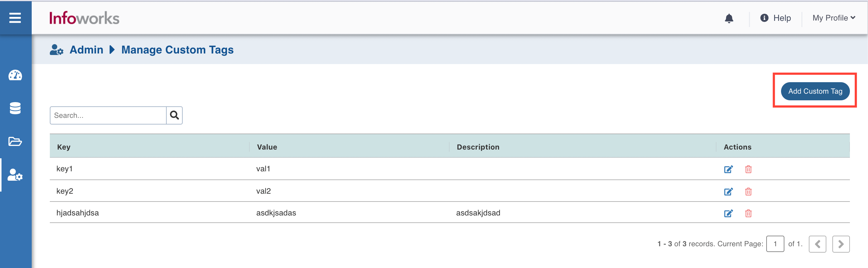Sort by the Value column header
The image size is (868, 268).
(267, 147)
